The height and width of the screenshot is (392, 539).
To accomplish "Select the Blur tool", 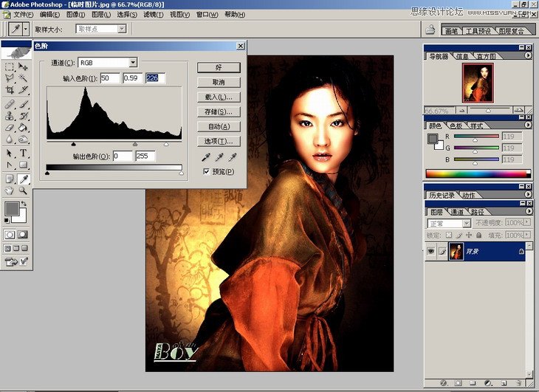I will [x=10, y=139].
